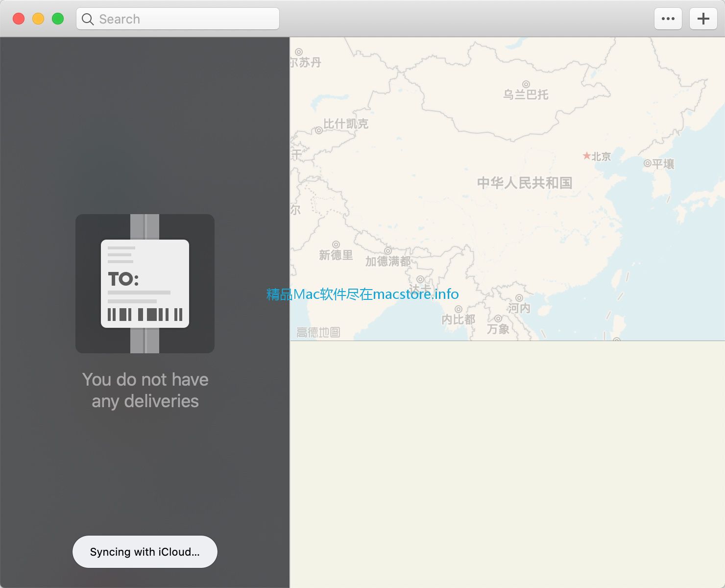This screenshot has width=725, height=588.
Task: Click the 高德地图 attribution on map
Action: coord(318,332)
